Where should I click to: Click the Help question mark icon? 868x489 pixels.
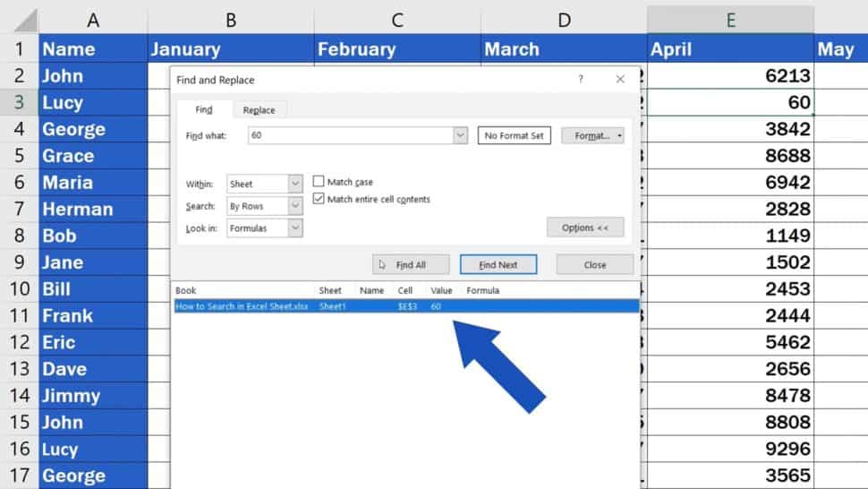(x=583, y=80)
